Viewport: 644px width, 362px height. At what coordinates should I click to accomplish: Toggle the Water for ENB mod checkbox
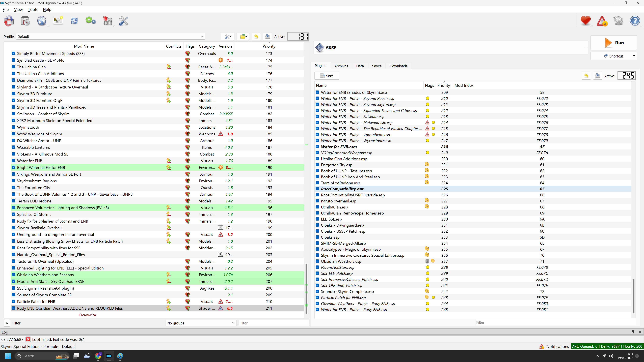point(13,161)
